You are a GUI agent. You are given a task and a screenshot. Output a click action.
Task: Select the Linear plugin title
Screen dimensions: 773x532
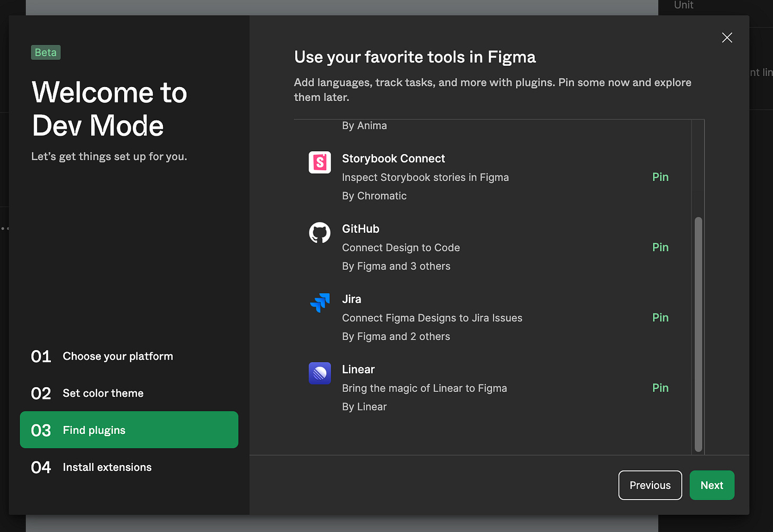click(x=358, y=370)
